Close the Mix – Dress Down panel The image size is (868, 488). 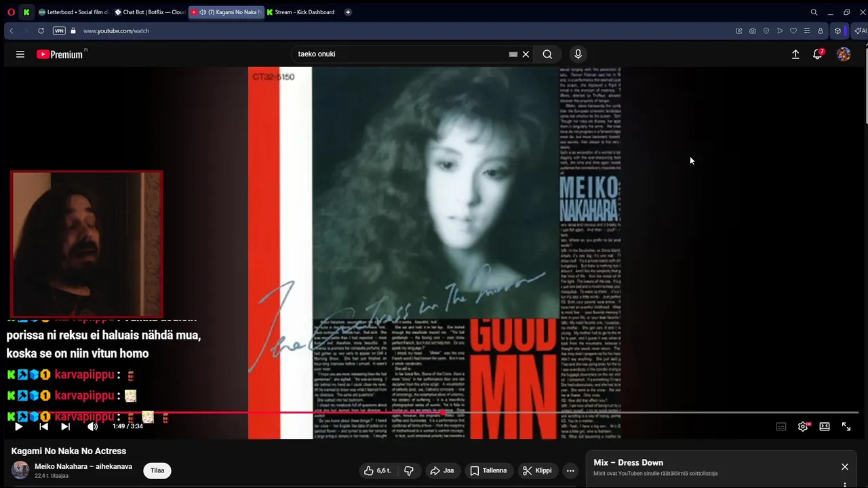[845, 467]
